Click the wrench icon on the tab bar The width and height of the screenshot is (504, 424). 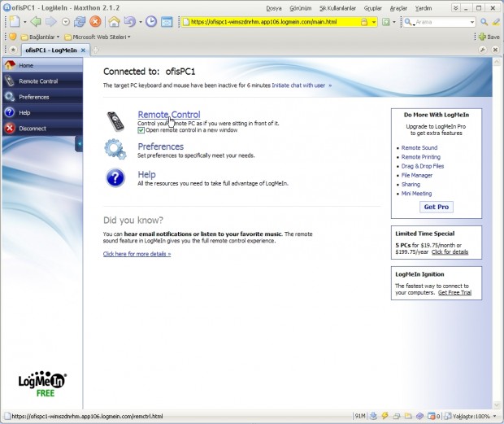pos(483,50)
